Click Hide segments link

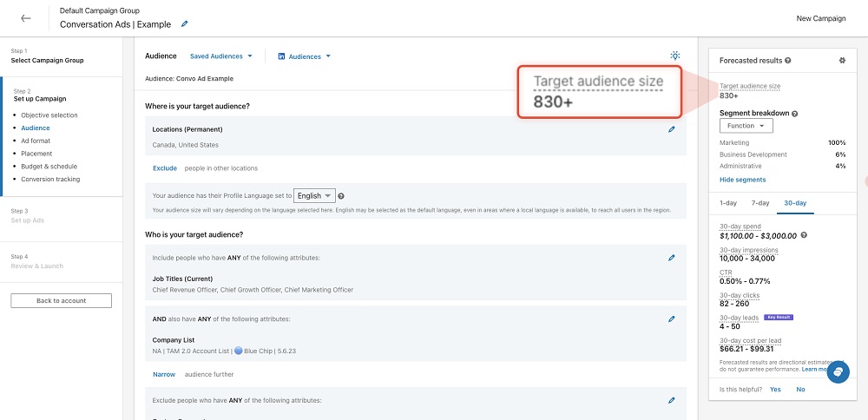[x=742, y=180]
